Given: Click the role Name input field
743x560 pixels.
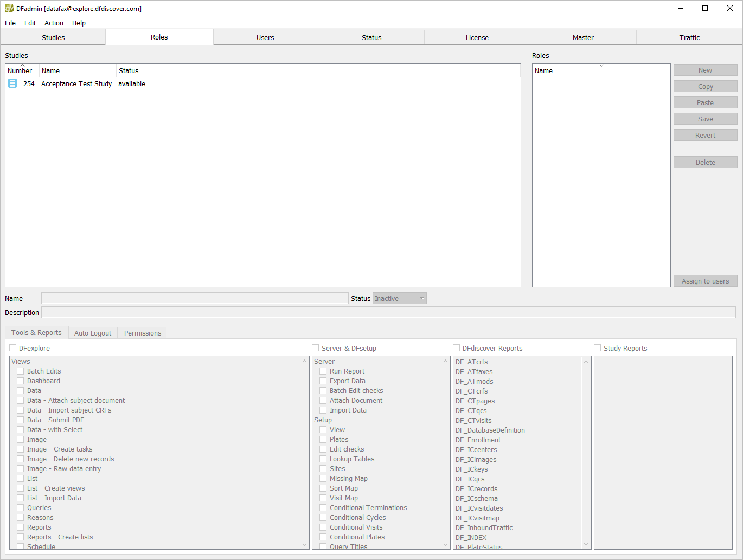Looking at the screenshot, I should pos(195,299).
